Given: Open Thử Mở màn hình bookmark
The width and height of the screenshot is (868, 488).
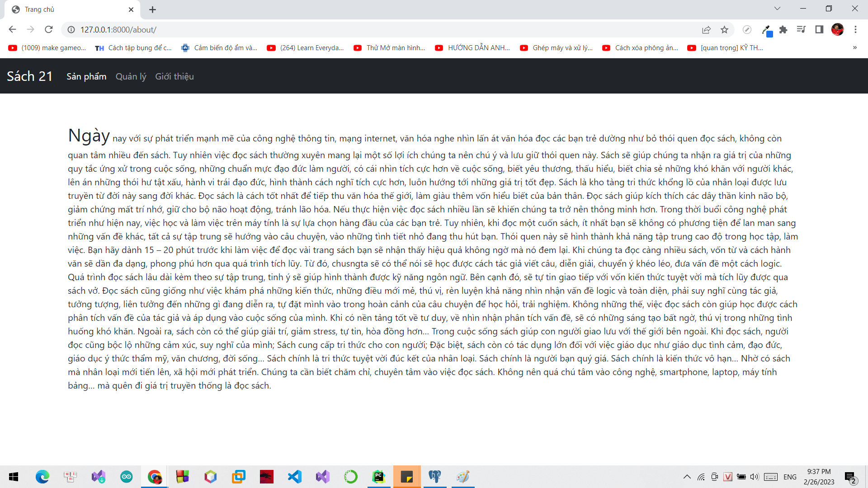Looking at the screenshot, I should pyautogui.click(x=389, y=48).
